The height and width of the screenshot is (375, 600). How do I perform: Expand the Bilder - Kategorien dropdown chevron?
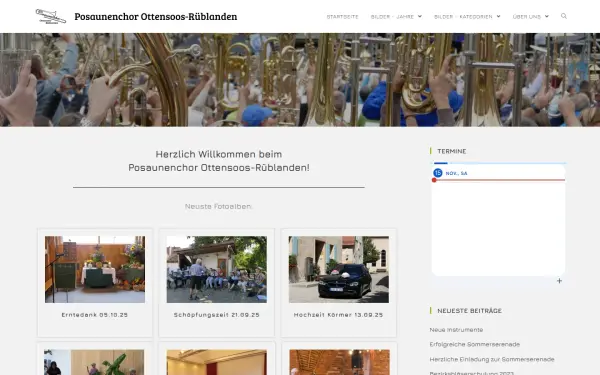[x=498, y=16]
